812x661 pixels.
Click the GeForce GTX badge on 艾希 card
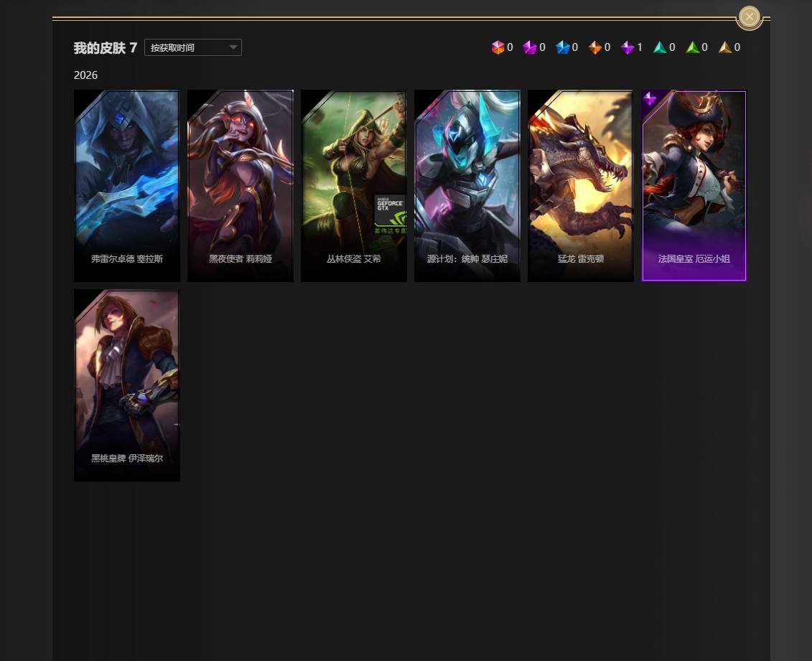click(390, 214)
